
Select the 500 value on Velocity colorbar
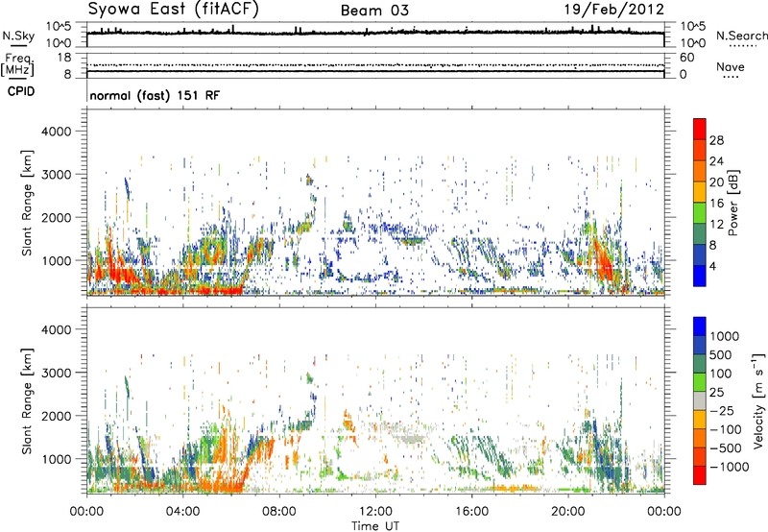[x=721, y=355]
